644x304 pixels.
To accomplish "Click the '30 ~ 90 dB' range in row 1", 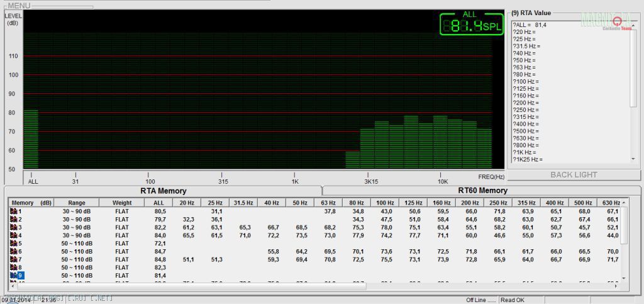I will [x=76, y=211].
